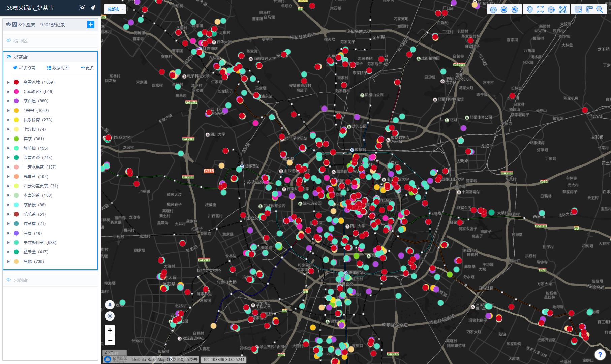Expand the 其他 category arrow
This screenshot has width=611, height=364.
8,262
